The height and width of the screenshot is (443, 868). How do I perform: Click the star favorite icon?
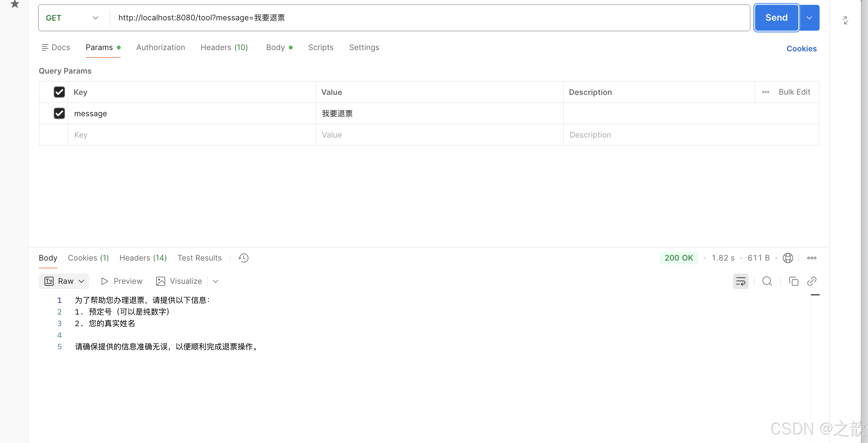[15, 4]
